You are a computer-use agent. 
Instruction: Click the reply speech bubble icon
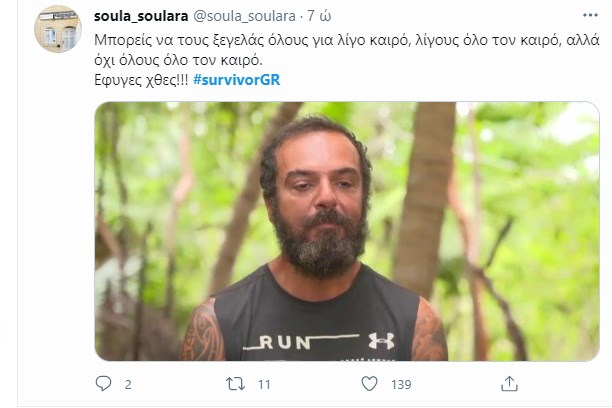click(103, 384)
